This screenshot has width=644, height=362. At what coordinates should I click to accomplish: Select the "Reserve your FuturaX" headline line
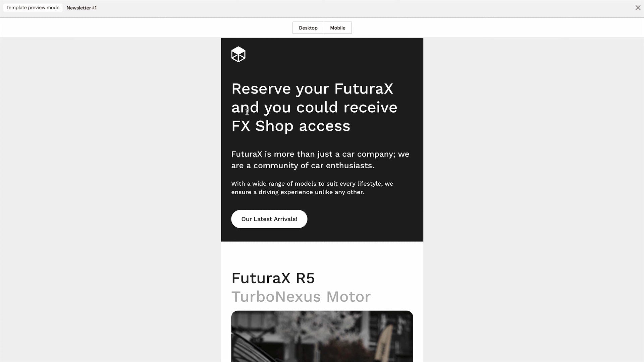[312, 89]
